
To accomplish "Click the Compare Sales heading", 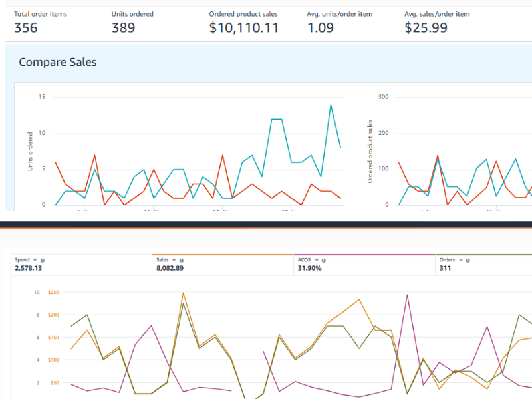I will [58, 62].
